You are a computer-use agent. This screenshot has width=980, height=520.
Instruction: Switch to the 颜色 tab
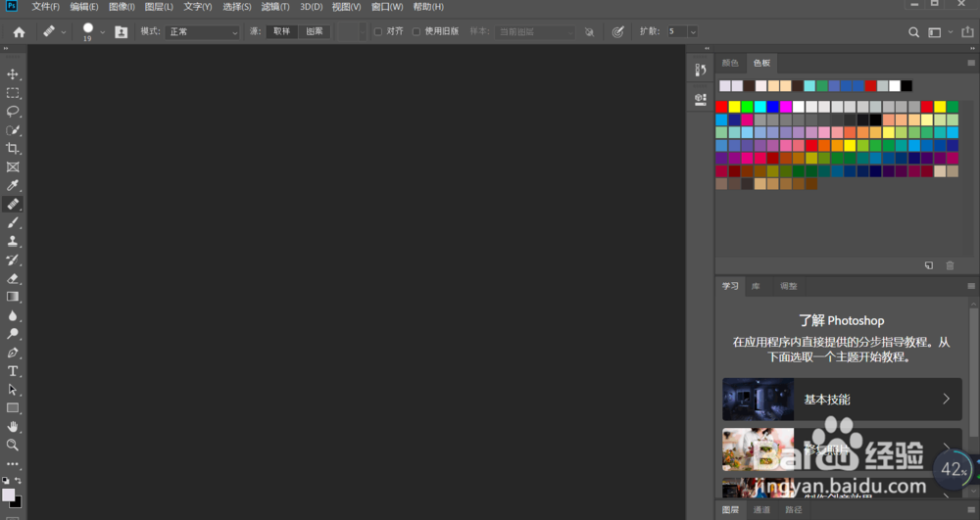tap(730, 63)
